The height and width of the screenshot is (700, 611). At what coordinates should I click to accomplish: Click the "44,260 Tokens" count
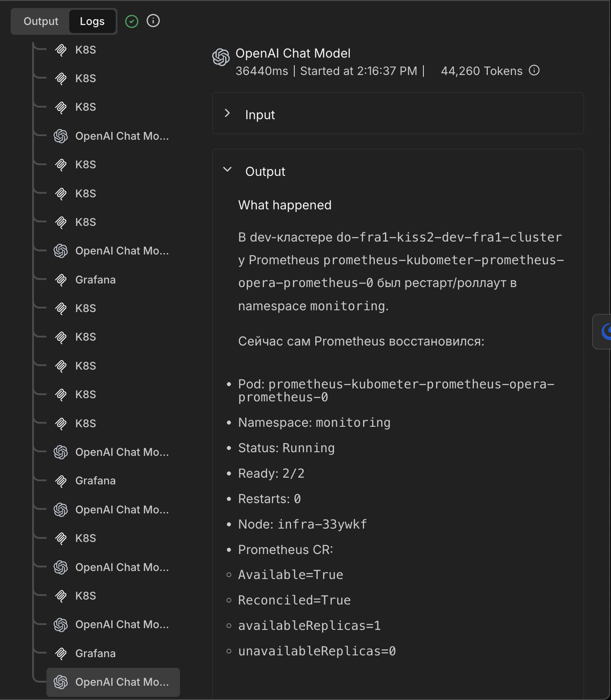481,71
